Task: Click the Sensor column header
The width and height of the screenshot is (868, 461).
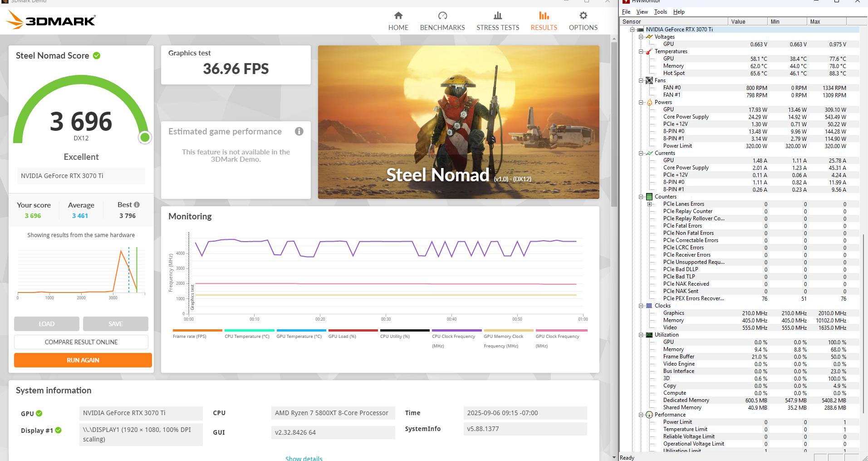Action: point(674,21)
